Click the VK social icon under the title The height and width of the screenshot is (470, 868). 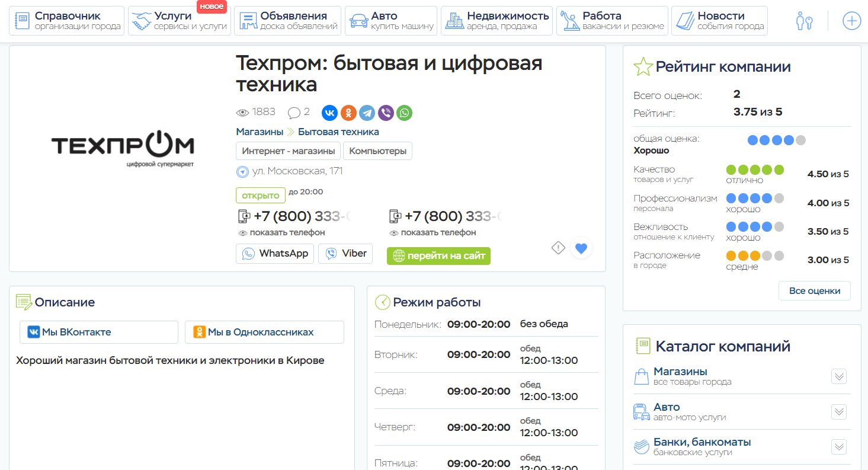(x=329, y=113)
